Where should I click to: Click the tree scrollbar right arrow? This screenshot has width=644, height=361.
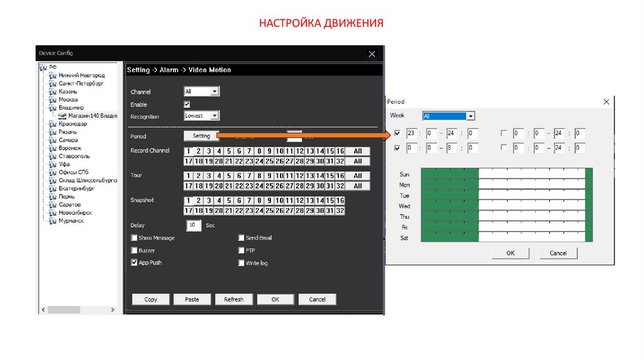(113, 309)
